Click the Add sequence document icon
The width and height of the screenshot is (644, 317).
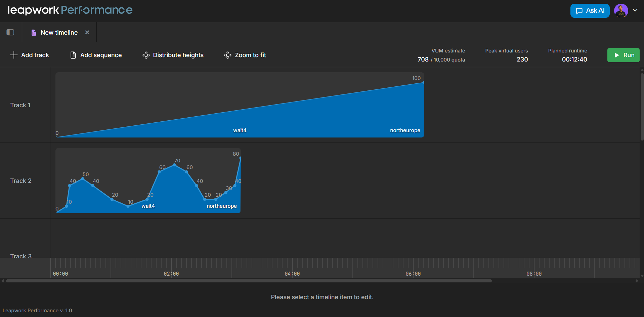click(x=73, y=55)
